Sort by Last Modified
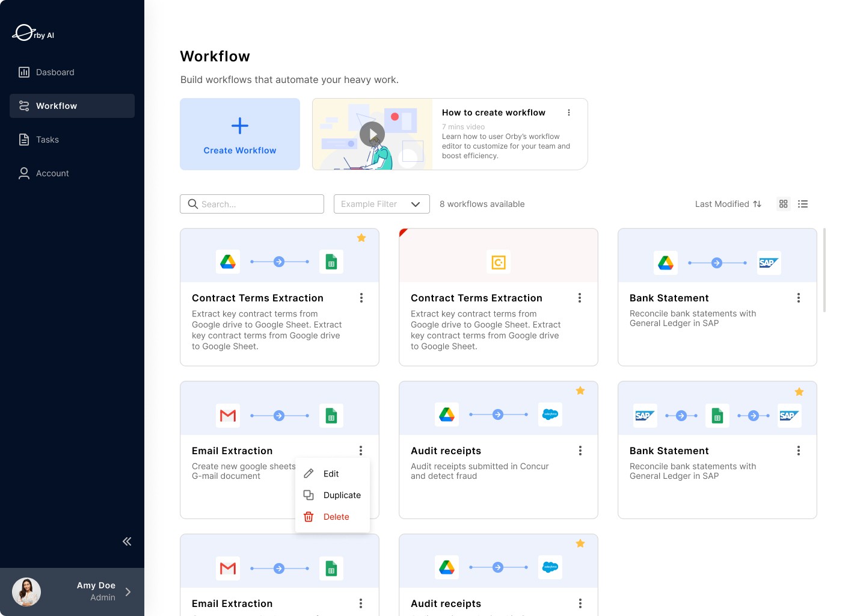Viewport: 866px width, 616px height. (x=728, y=204)
